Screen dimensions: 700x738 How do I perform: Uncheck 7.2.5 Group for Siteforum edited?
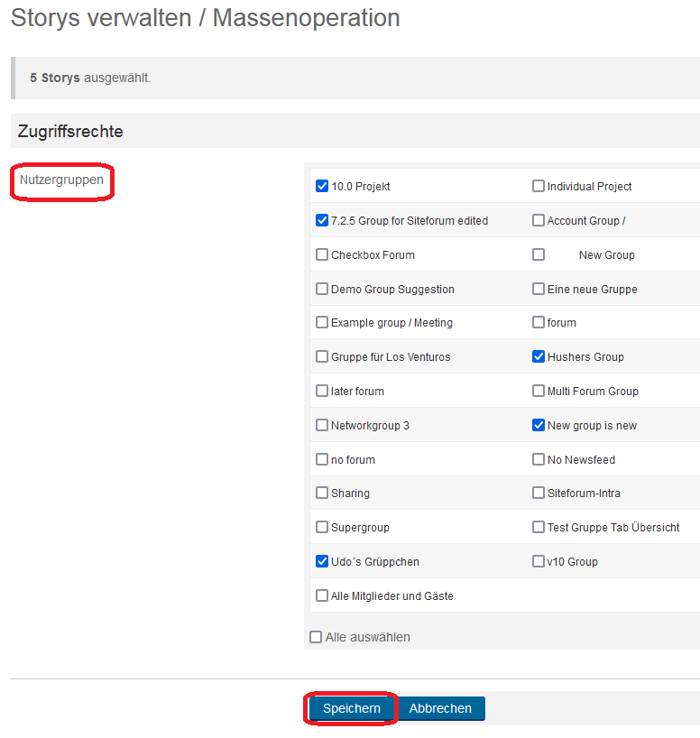(x=322, y=220)
